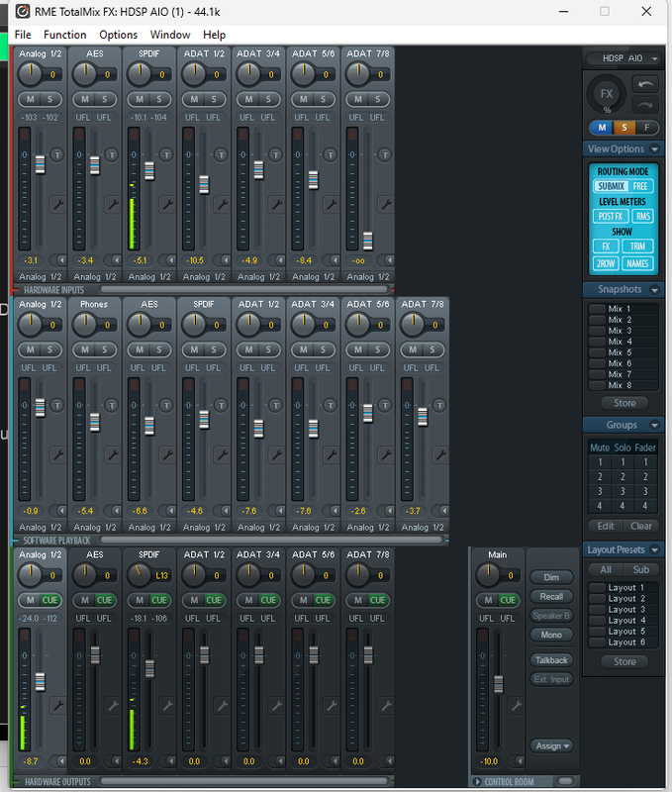Toggle CUE on the SPDIF hardware output
The image size is (672, 792).
point(159,600)
